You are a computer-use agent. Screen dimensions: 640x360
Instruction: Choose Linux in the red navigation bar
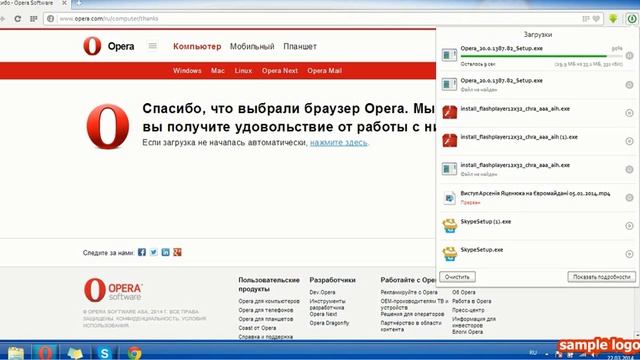243,71
